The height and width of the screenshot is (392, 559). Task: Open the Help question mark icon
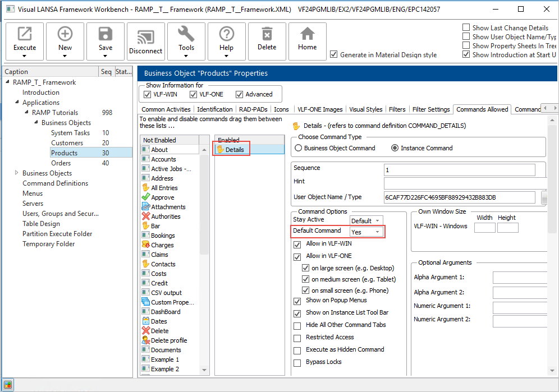(x=226, y=34)
